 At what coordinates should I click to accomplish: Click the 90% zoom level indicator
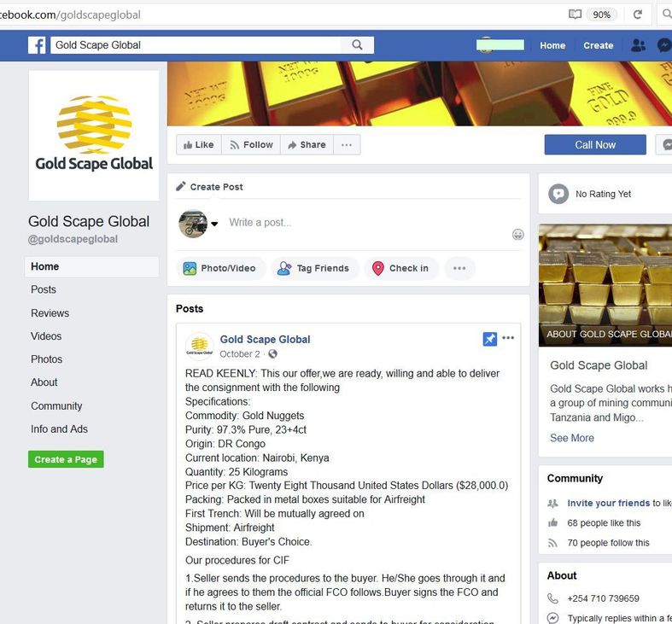click(x=601, y=15)
